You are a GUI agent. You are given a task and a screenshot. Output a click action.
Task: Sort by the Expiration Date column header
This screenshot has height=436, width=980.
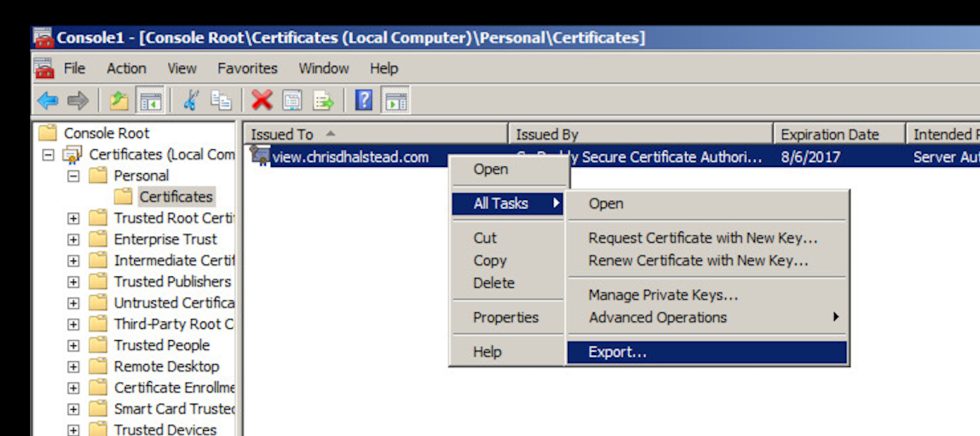coord(829,135)
